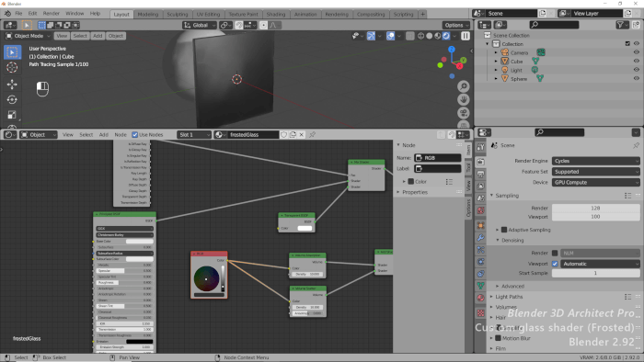Expand the Cube item in Outliner

(x=496, y=62)
